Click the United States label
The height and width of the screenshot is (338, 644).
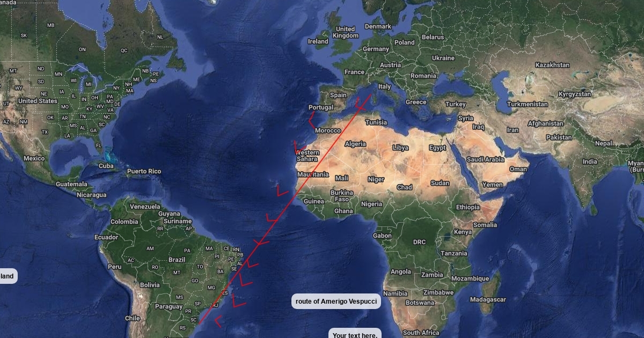[38, 101]
